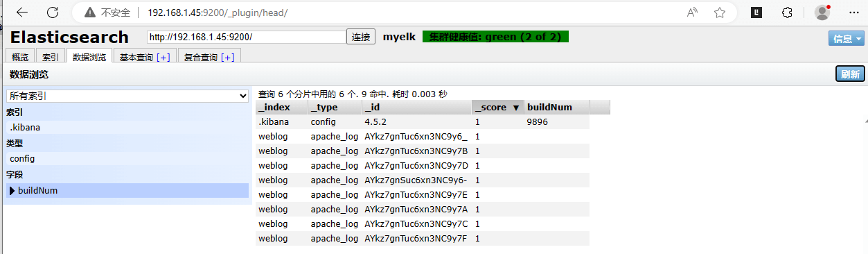Add page to favorites star icon
Image resolution: width=868 pixels, height=254 pixels.
(720, 12)
